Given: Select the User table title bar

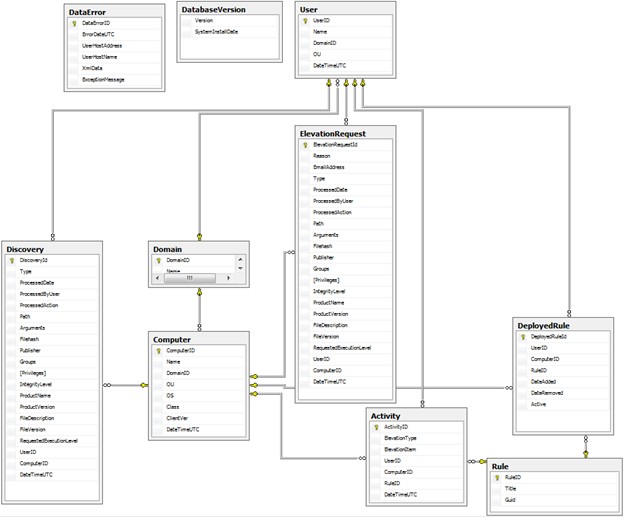Looking at the screenshot, I should coord(345,9).
